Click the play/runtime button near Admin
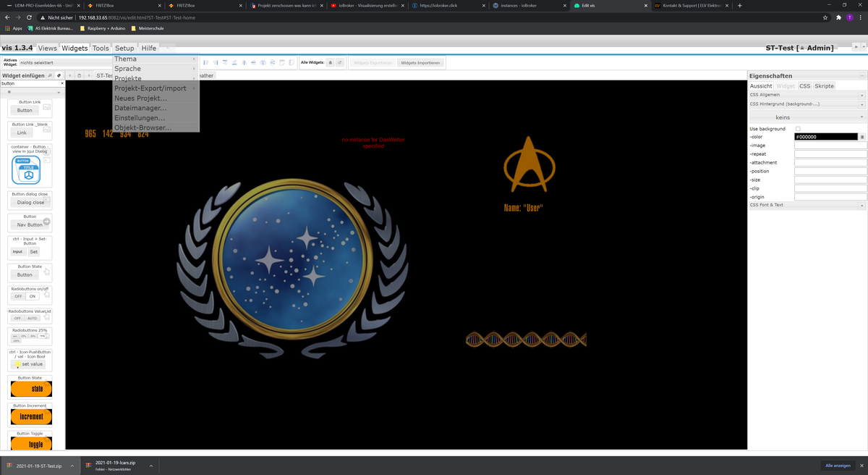The height and width of the screenshot is (475, 868). tap(855, 46)
